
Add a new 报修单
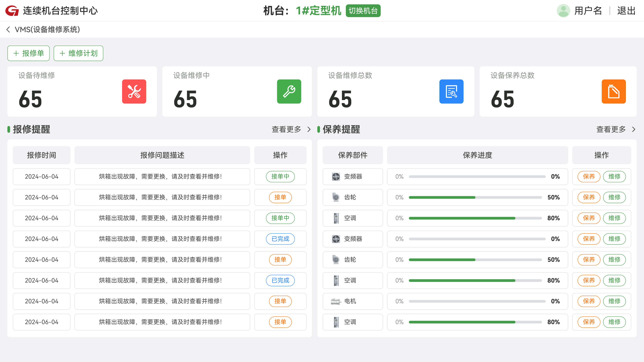[28, 53]
